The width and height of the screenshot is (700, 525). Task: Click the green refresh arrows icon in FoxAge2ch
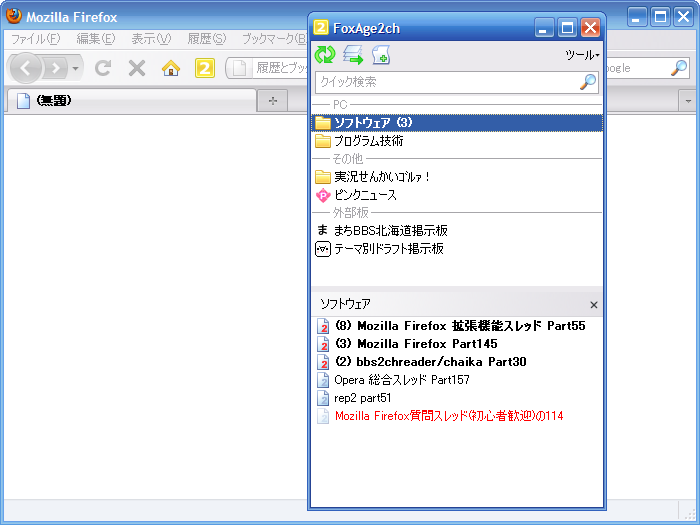click(325, 54)
